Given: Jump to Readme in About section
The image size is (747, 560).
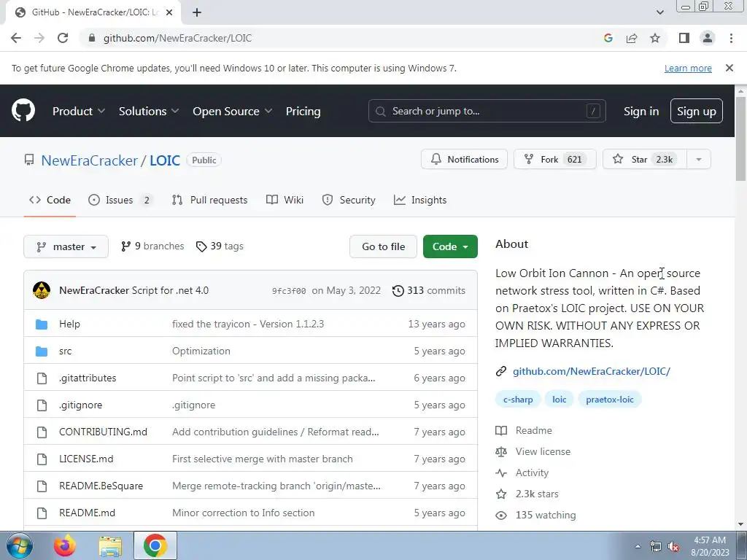Looking at the screenshot, I should [524, 430].
